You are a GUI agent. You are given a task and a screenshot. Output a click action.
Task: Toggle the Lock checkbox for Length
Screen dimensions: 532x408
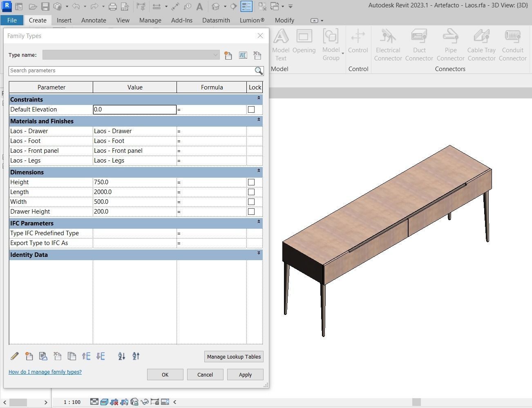pos(251,192)
